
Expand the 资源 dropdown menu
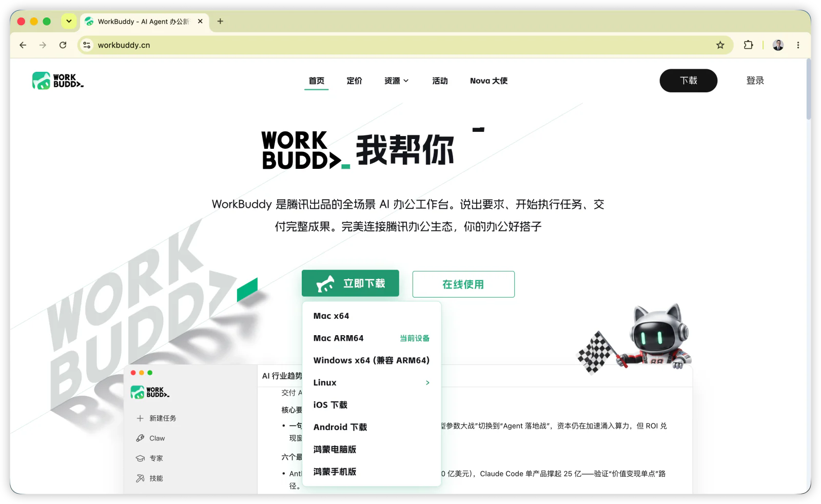click(x=396, y=81)
